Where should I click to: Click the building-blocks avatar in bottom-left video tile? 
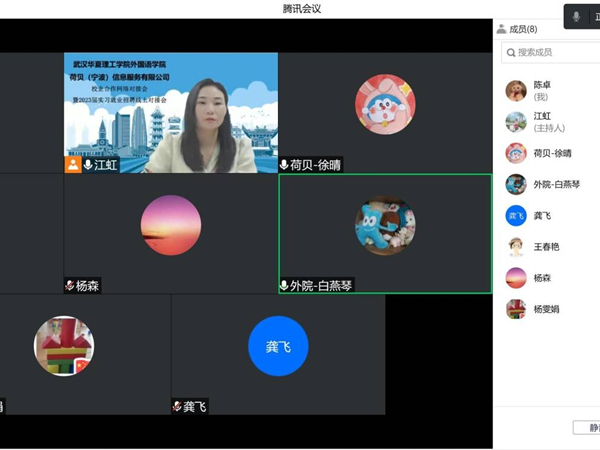[64, 346]
